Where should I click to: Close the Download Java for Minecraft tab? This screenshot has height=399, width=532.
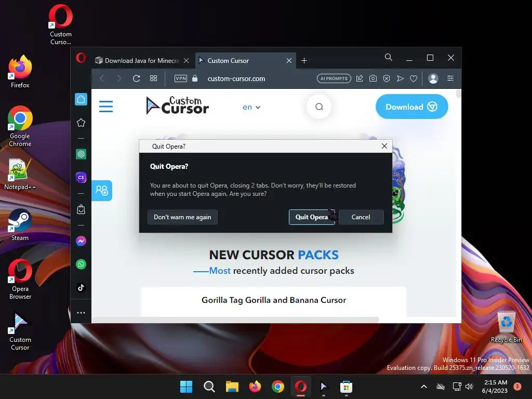[187, 61]
